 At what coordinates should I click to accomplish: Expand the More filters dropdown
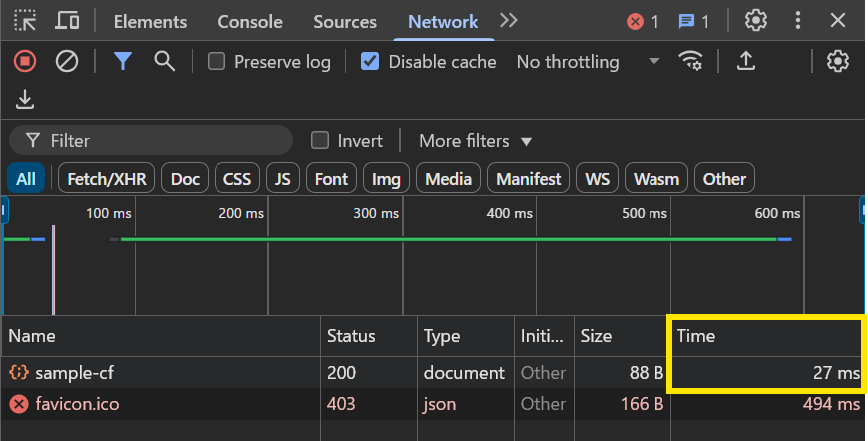pos(476,141)
